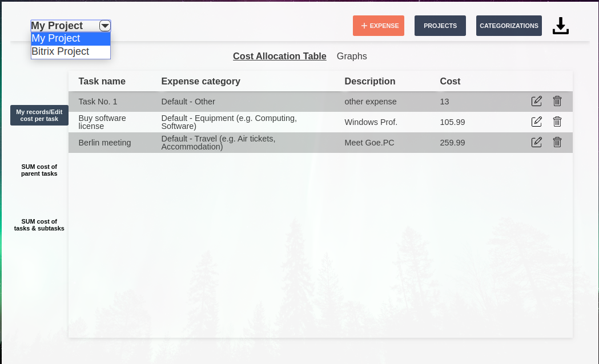Switch to the Graphs tab
Viewport: 599px width, 364px height.
(352, 56)
